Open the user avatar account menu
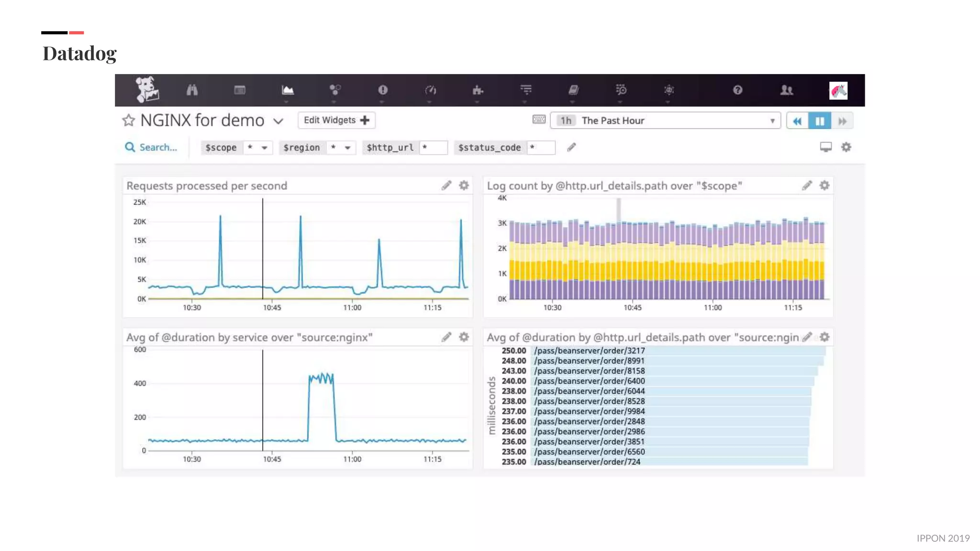 [838, 90]
